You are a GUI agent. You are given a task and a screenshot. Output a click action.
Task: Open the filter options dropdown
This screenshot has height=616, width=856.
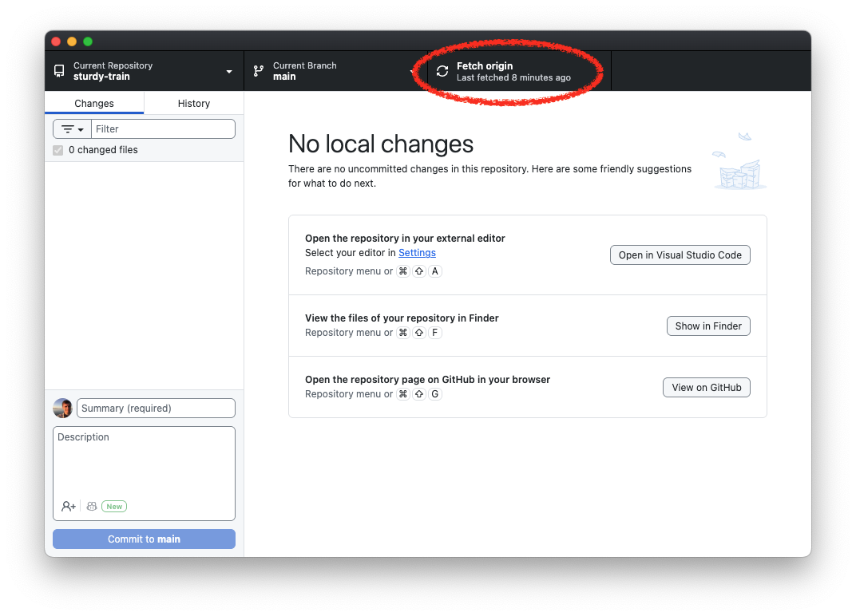(72, 129)
